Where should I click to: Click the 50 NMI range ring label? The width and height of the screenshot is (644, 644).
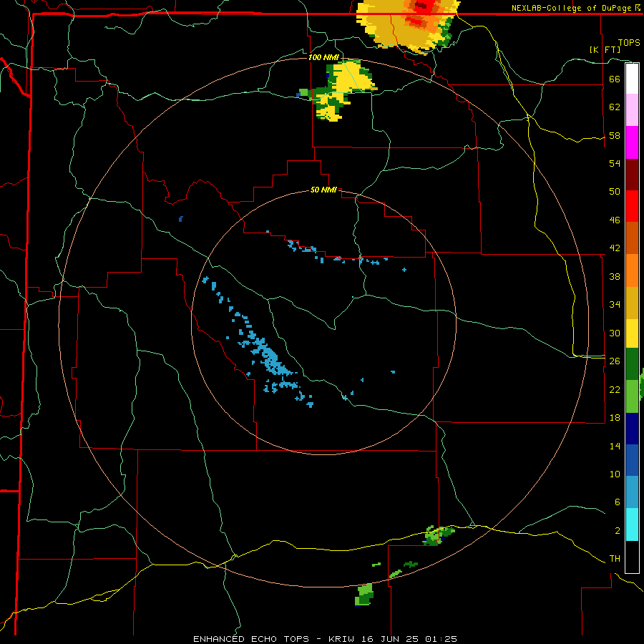coord(323,190)
